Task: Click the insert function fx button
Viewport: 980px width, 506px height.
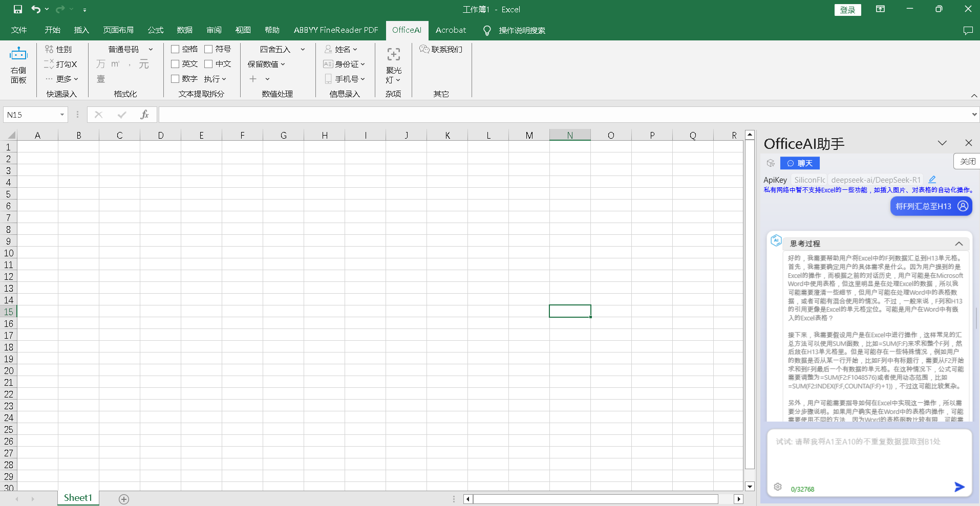Action: [x=144, y=115]
